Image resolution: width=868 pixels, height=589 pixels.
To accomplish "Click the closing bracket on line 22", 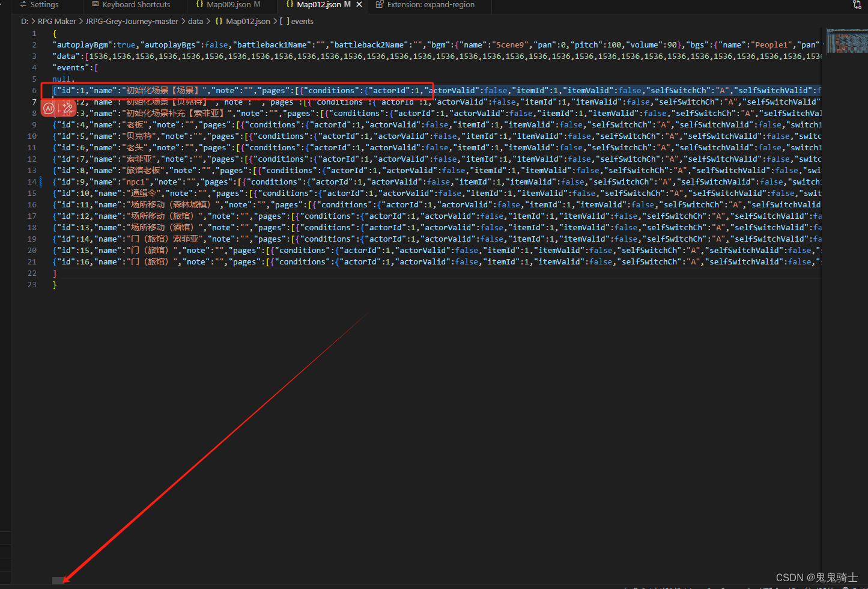I will coord(55,273).
